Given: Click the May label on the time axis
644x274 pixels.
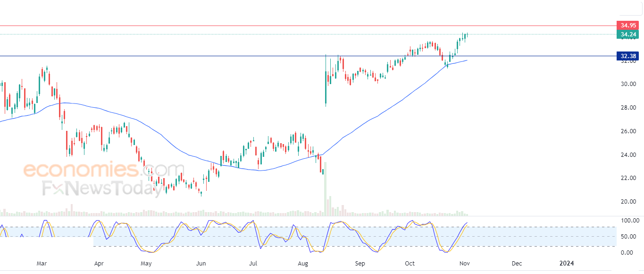Looking at the screenshot, I should (146, 263).
